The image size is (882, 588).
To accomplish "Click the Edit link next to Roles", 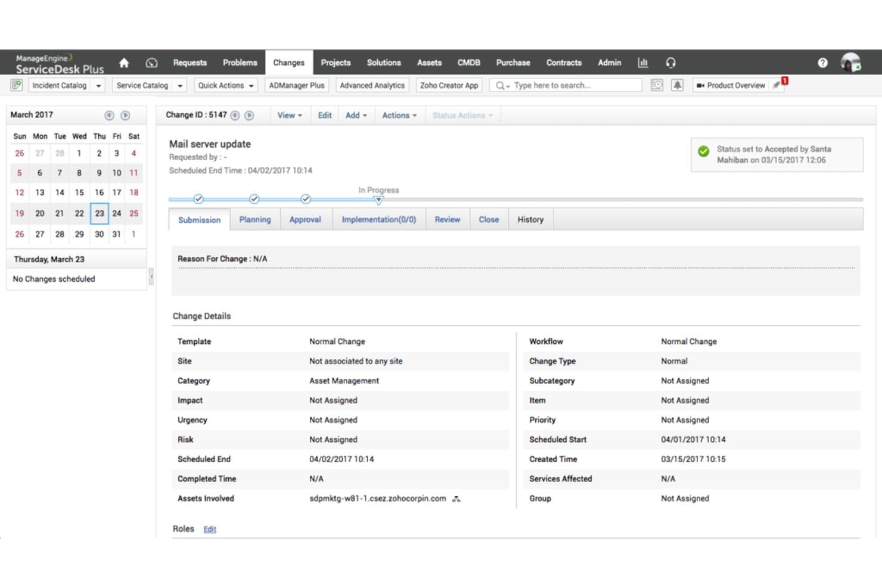I will pyautogui.click(x=210, y=529).
